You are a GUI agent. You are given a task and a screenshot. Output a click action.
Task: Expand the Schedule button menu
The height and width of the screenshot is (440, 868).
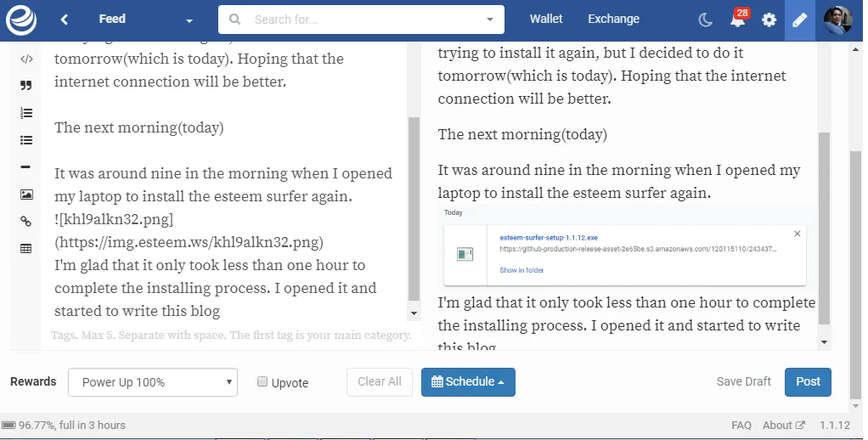coord(468,382)
